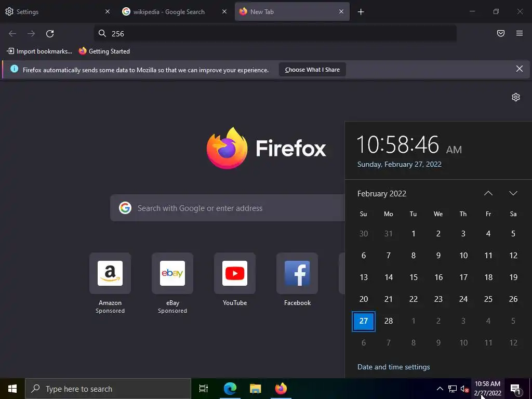Select February 9 in the calendar
Screen dimensions: 532x399
[x=438, y=256]
